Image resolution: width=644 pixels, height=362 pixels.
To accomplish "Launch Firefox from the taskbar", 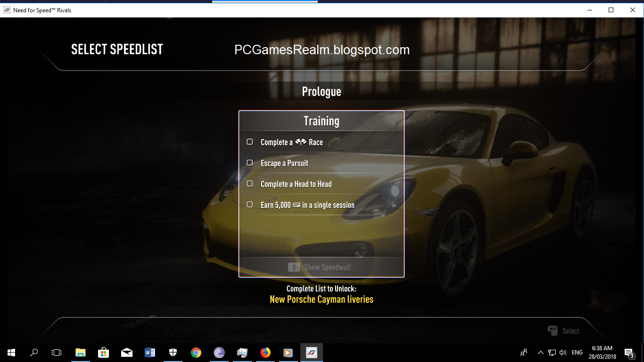I will (265, 353).
